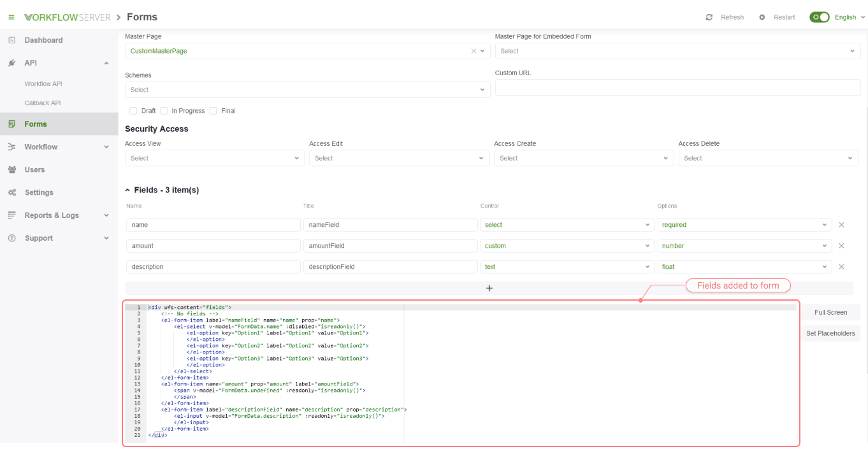Click the name field Name input
This screenshot has width=868, height=451.
[213, 225]
